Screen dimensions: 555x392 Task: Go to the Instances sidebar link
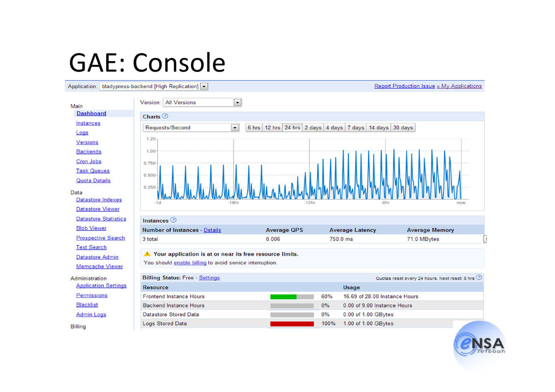coord(88,123)
